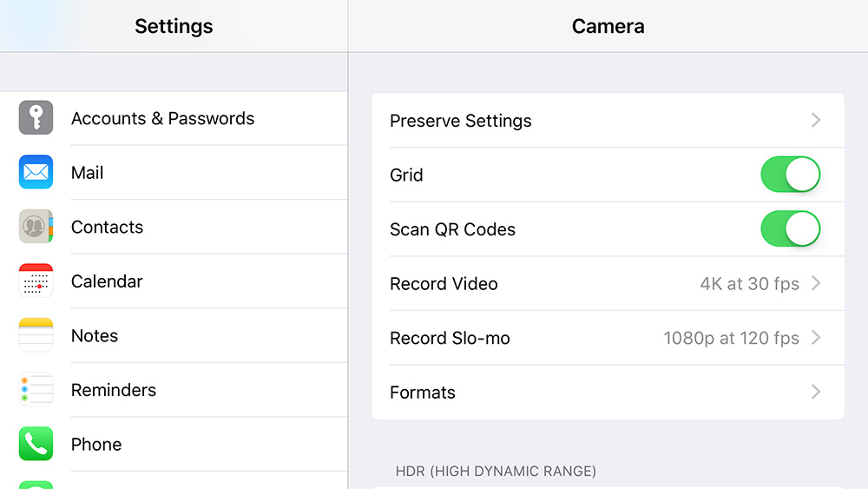This screenshot has width=868, height=489.
Task: Select the Contacts app icon
Action: tap(36, 226)
